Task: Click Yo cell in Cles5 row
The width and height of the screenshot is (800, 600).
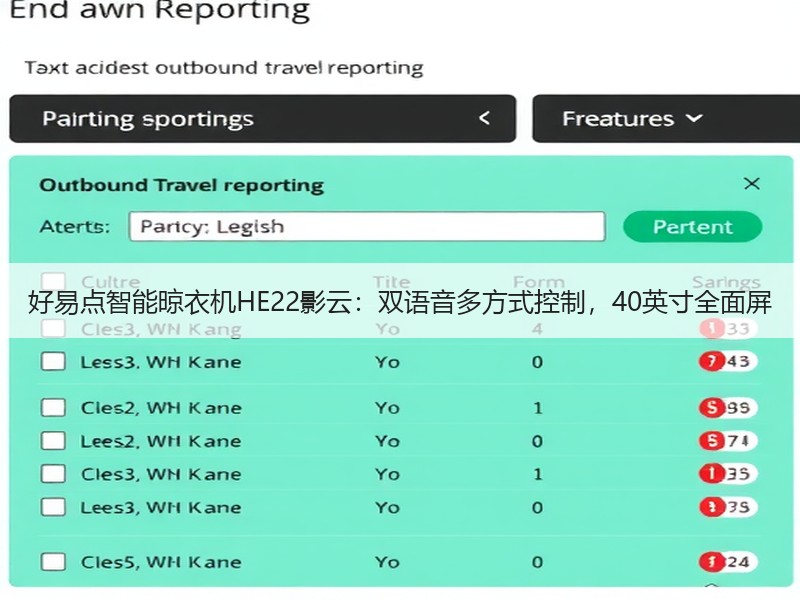Action: point(387,562)
